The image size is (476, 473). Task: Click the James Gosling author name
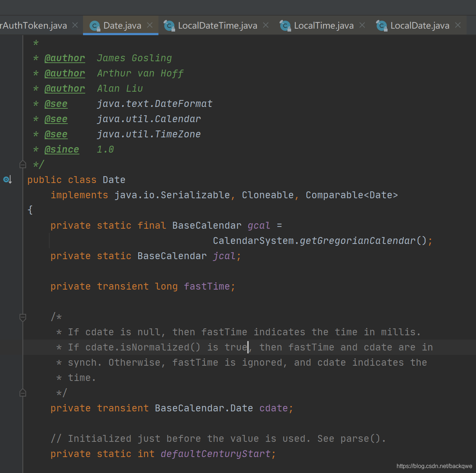coord(134,58)
